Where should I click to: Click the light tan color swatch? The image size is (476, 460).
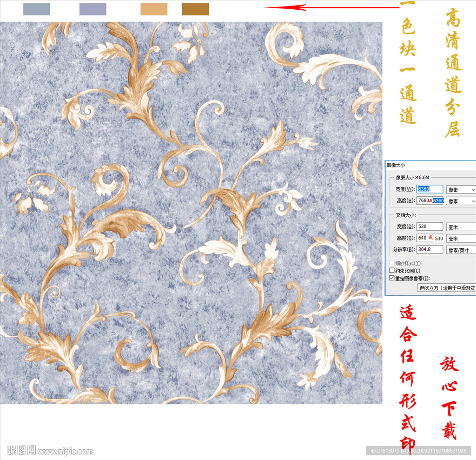pyautogui.click(x=154, y=9)
